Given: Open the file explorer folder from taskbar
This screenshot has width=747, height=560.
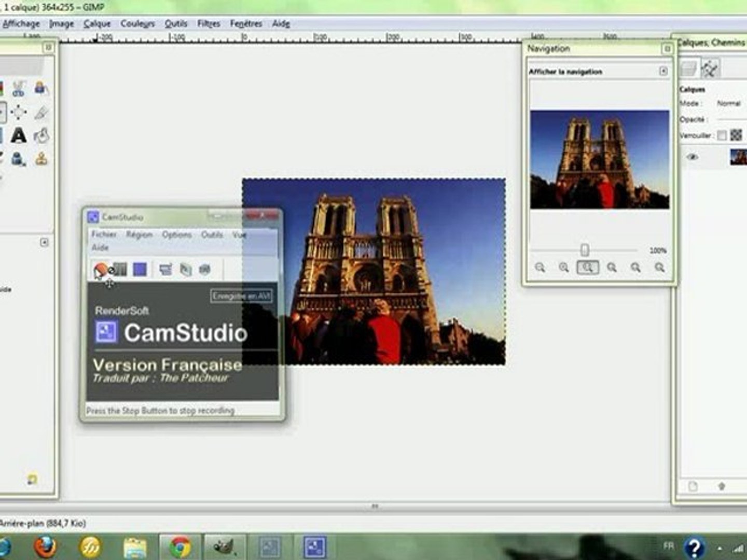Looking at the screenshot, I should (135, 547).
